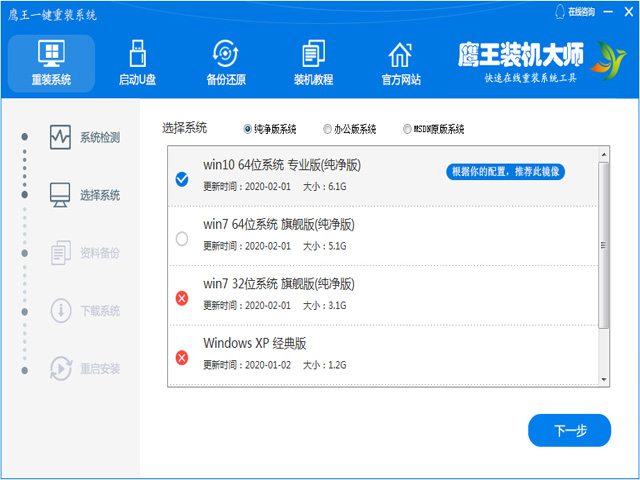Select the 纯净版系统 radio button
640x480 pixels.
tap(247, 129)
